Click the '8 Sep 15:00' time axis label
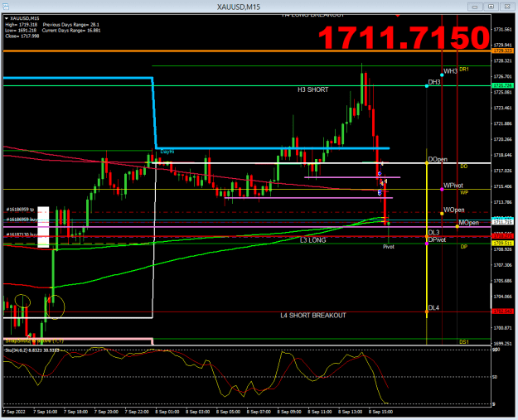Viewport: 518px width, 420px height. [x=380, y=412]
